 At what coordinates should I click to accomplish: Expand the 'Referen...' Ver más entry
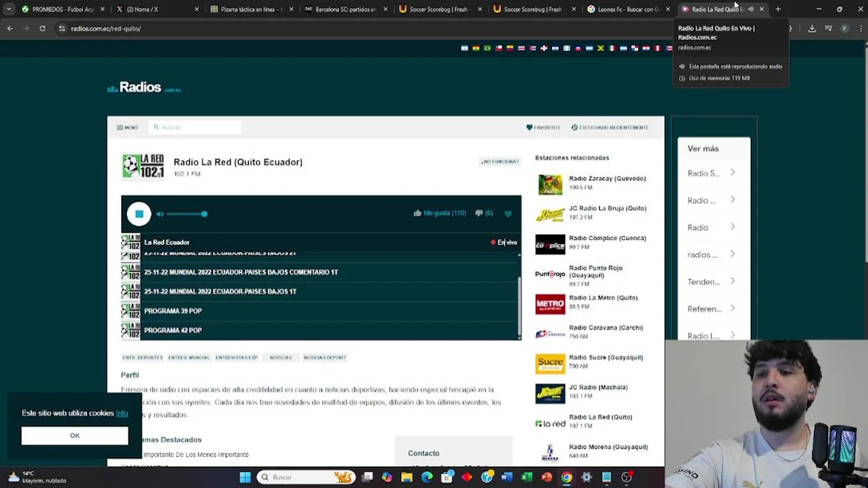click(713, 309)
